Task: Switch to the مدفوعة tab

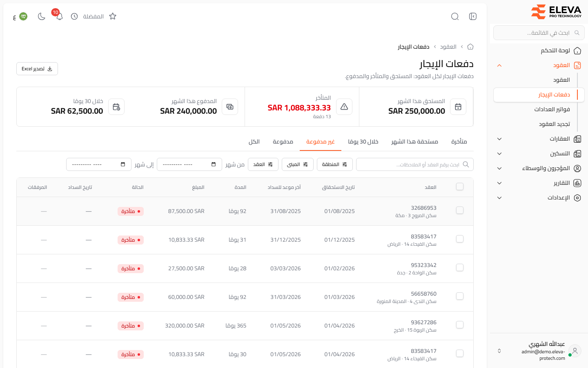Action: (x=283, y=141)
